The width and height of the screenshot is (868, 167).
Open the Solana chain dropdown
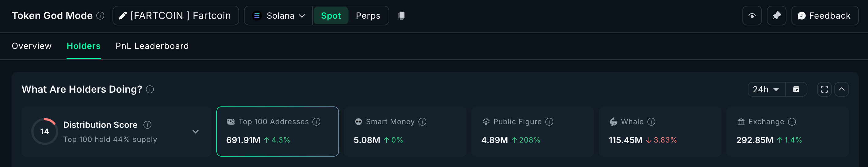coord(279,16)
